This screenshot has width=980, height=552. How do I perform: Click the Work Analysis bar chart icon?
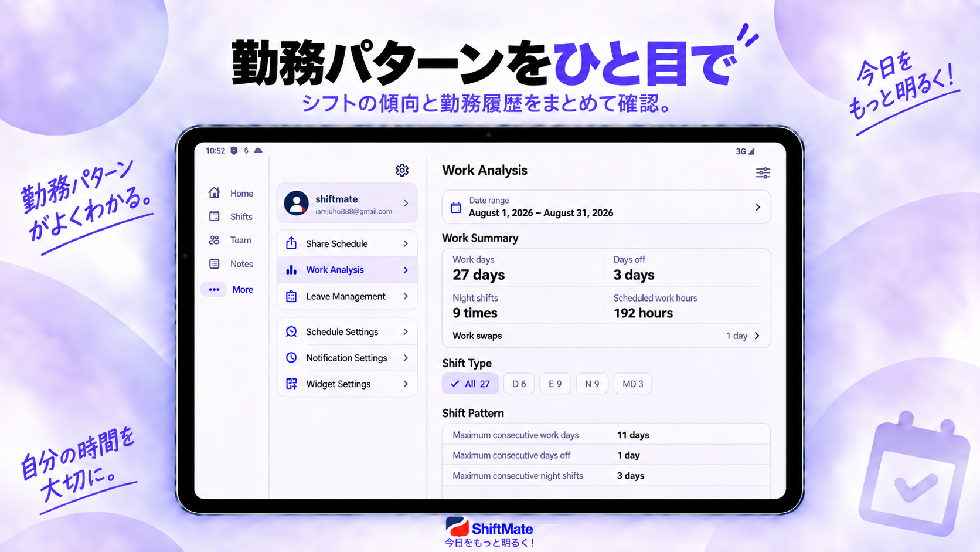(x=291, y=270)
